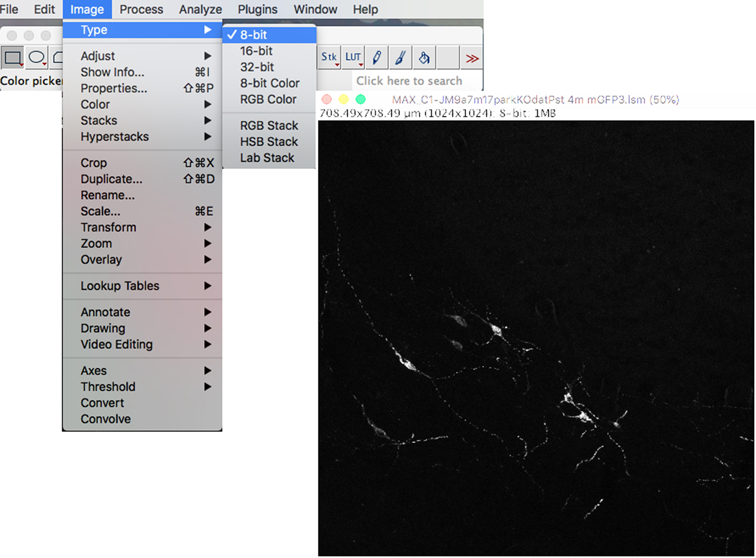
Task: Open the Edit menu
Action: pyautogui.click(x=44, y=9)
